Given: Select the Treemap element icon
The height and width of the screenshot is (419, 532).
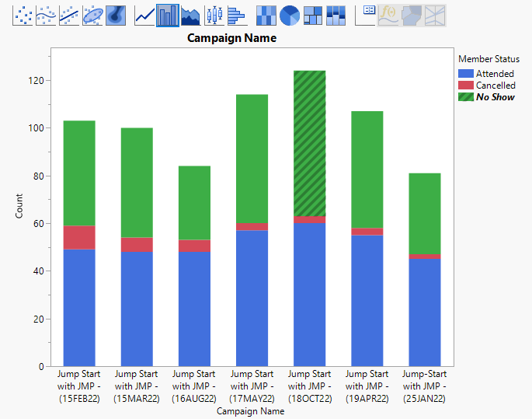Looking at the screenshot, I should (313, 16).
